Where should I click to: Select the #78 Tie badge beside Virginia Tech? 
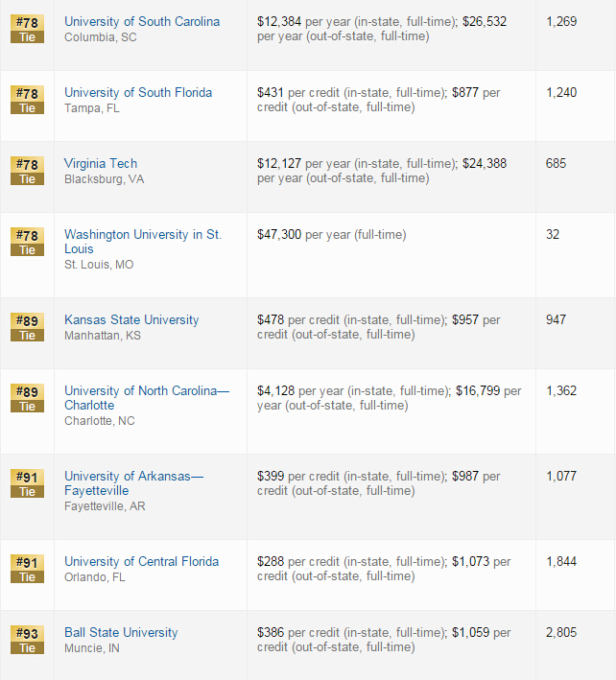[x=27, y=171]
